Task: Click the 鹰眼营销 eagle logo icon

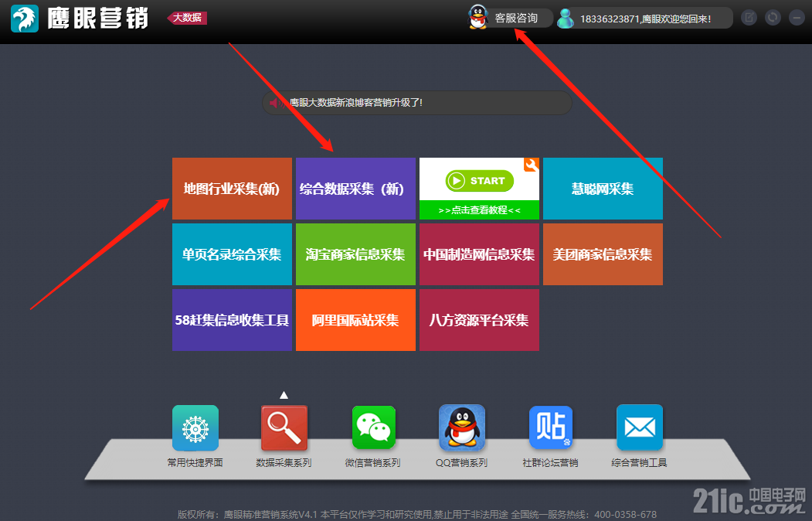Action: pyautogui.click(x=25, y=19)
